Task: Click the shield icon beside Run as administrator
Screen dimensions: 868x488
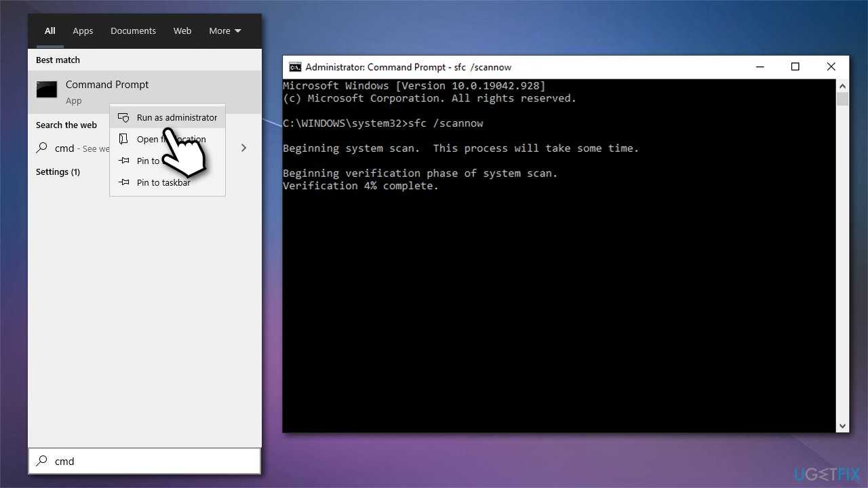Action: click(x=123, y=117)
